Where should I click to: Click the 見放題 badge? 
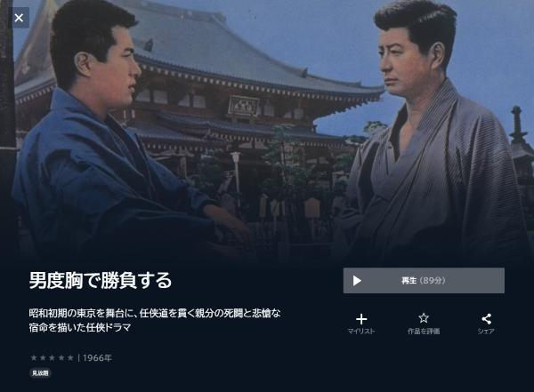click(x=40, y=373)
